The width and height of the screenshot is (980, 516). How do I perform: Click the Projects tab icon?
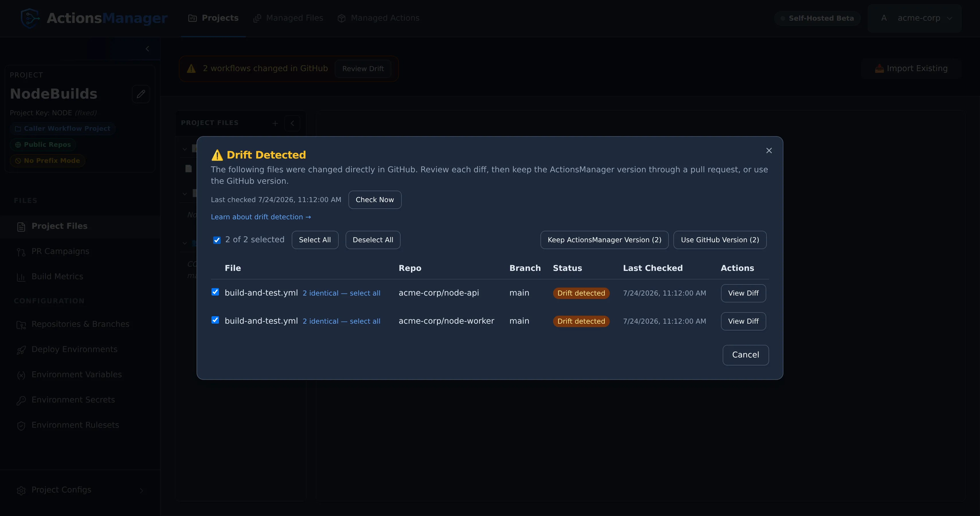[193, 18]
